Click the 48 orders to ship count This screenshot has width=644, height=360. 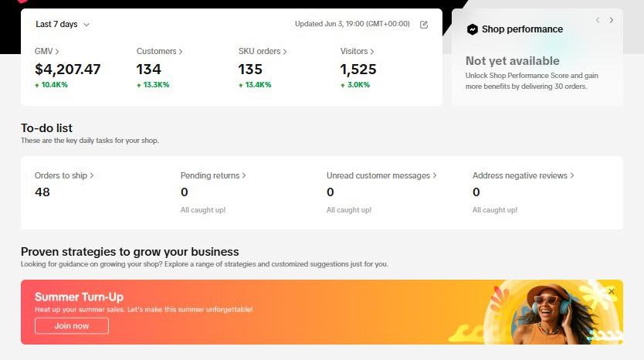(x=42, y=192)
